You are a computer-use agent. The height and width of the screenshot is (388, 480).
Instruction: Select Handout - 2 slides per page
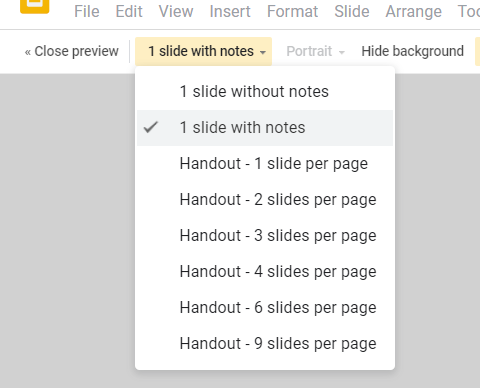click(x=265, y=200)
